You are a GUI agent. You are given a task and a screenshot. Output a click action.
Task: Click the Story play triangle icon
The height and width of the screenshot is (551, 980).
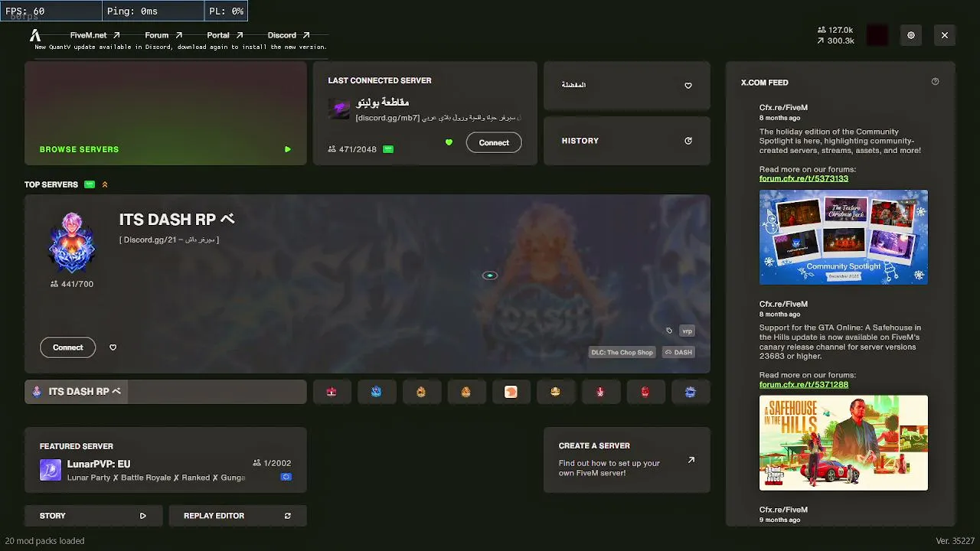click(143, 516)
